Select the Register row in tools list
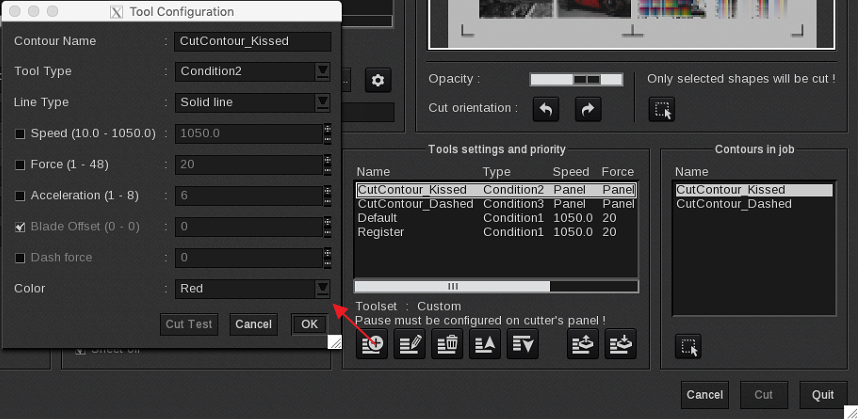Screen dimensions: 858x419 click(381, 232)
